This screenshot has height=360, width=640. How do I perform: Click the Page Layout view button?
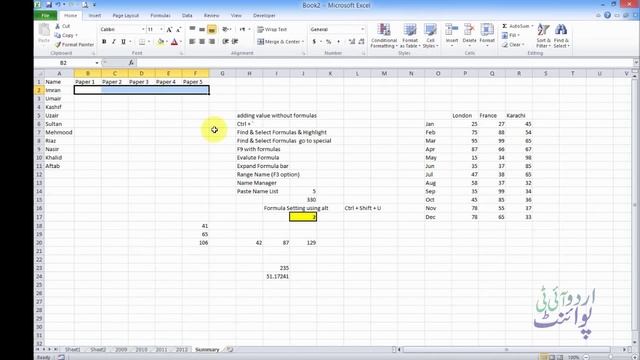[552, 357]
